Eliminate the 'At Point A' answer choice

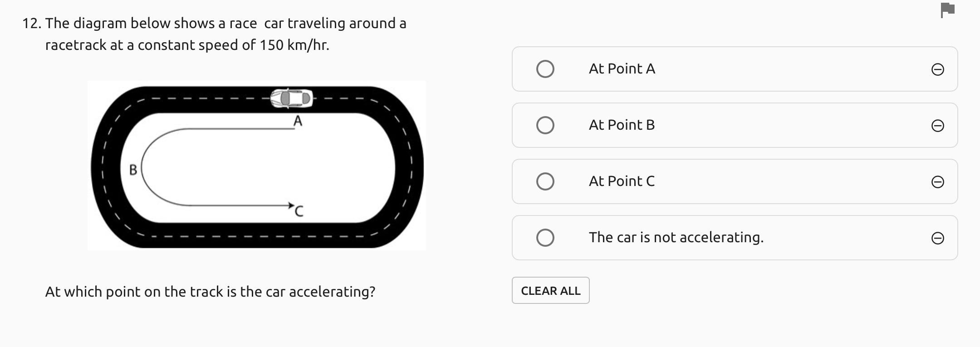(x=937, y=69)
